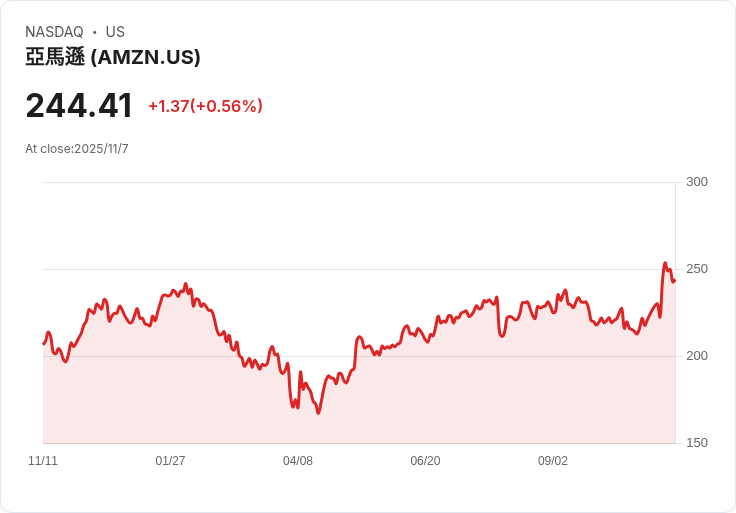The width and height of the screenshot is (736, 513).
Task: Click the 300 y-axis label
Action: [x=697, y=182]
